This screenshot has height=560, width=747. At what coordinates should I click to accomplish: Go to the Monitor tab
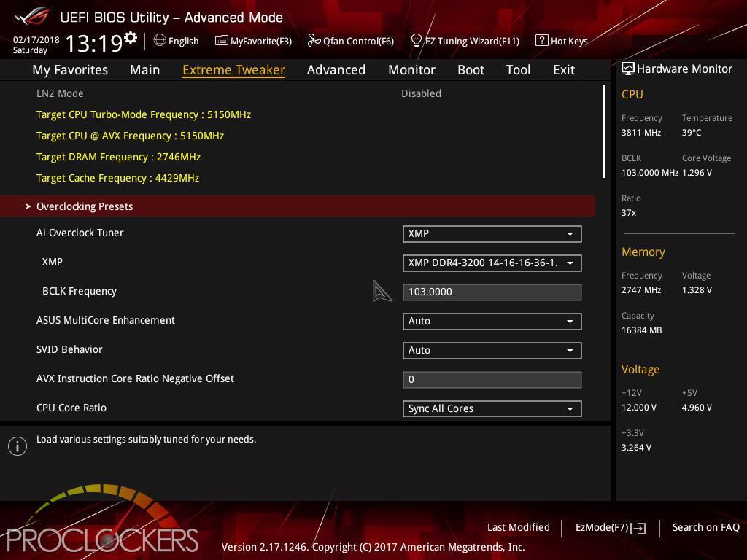click(x=411, y=70)
